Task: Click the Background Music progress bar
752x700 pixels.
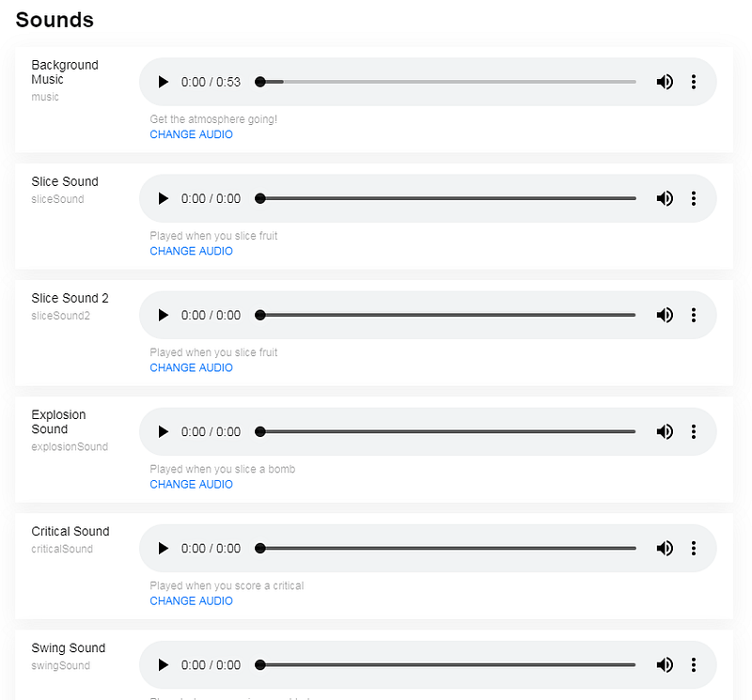Action: [448, 82]
